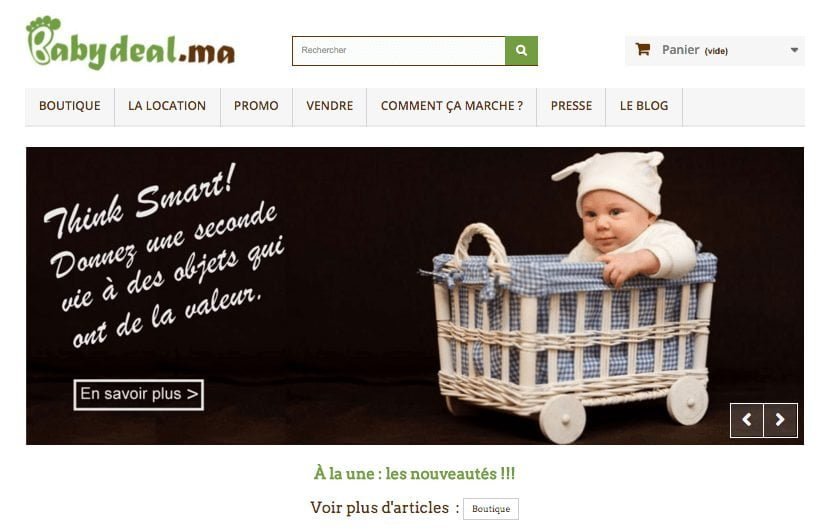Open COMMENT ÇA MARCHE ? page
The width and height of the screenshot is (824, 529).
(x=451, y=106)
